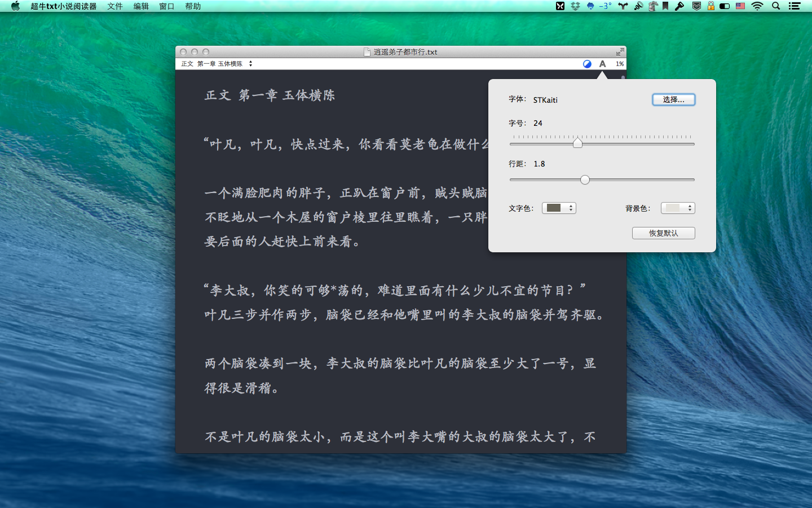Click the font size value 24
The width and height of the screenshot is (812, 508).
[x=538, y=123]
